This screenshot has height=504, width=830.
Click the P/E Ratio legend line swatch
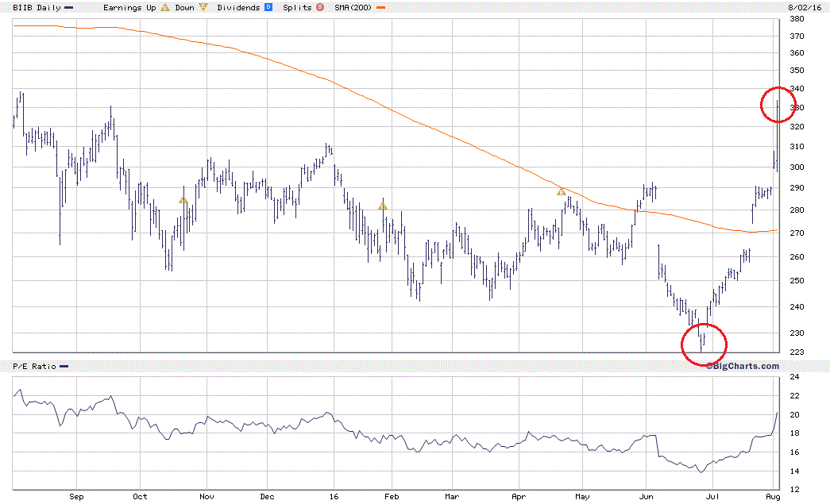point(64,367)
